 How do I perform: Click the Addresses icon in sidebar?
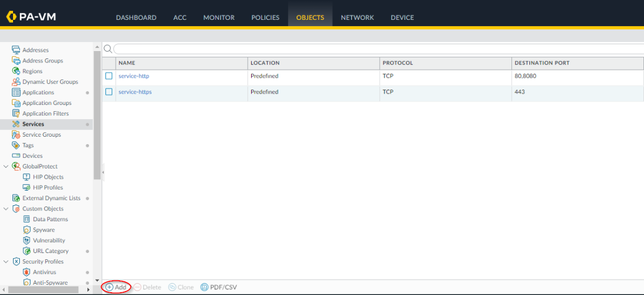(16, 50)
